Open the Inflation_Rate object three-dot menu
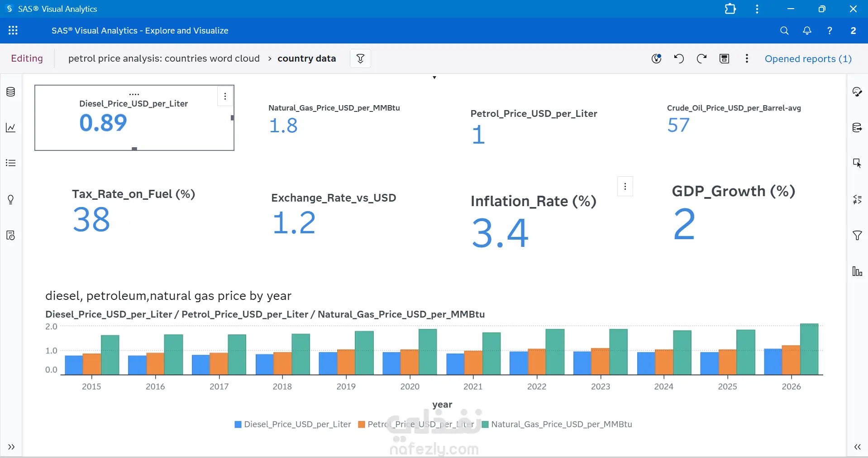 [x=625, y=187]
